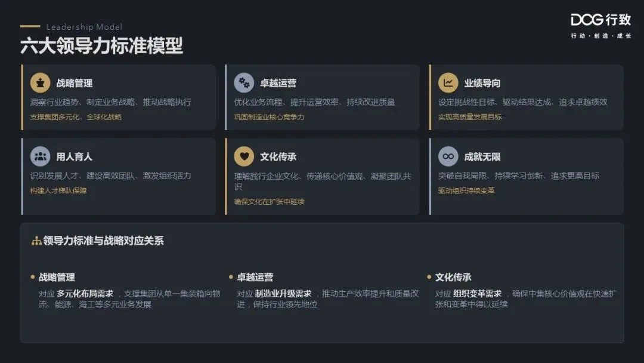
Task: Click the 业绩导向 card heading
Action: 482,83
